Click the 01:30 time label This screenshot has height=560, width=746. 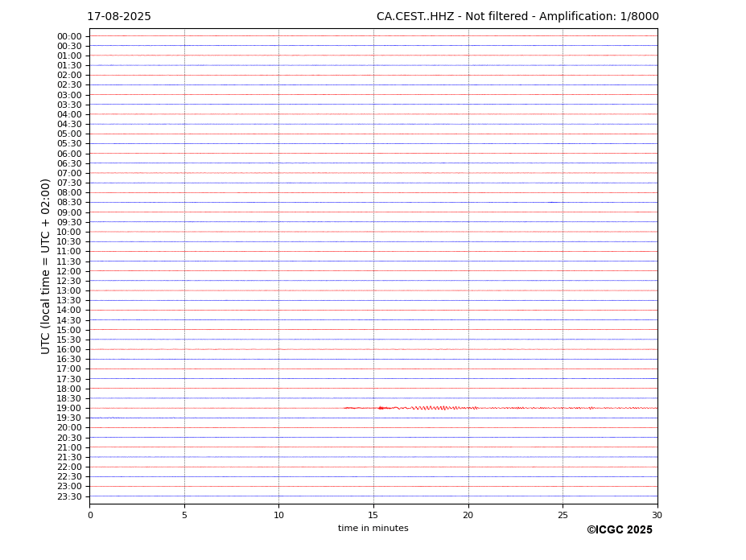(x=69, y=66)
